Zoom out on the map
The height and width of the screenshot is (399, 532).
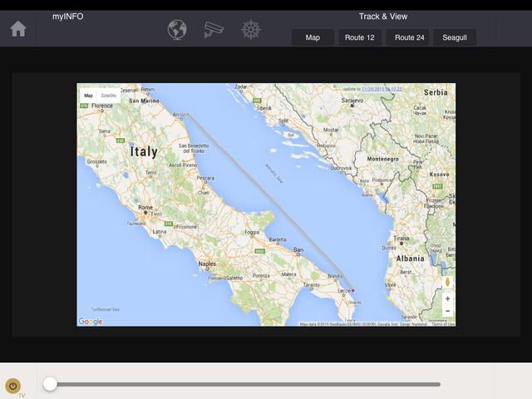(x=447, y=311)
